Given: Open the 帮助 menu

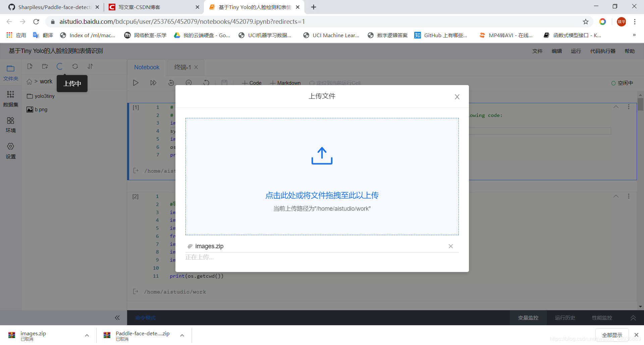Looking at the screenshot, I should tap(630, 51).
